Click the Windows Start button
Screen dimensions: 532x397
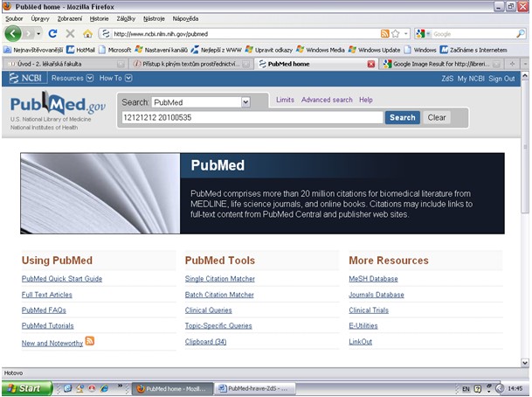tap(26, 388)
